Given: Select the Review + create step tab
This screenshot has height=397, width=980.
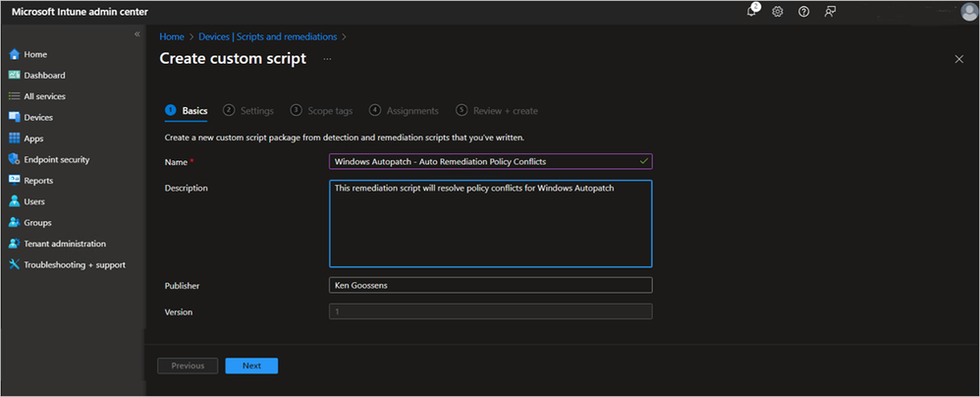Looking at the screenshot, I should coord(497,111).
